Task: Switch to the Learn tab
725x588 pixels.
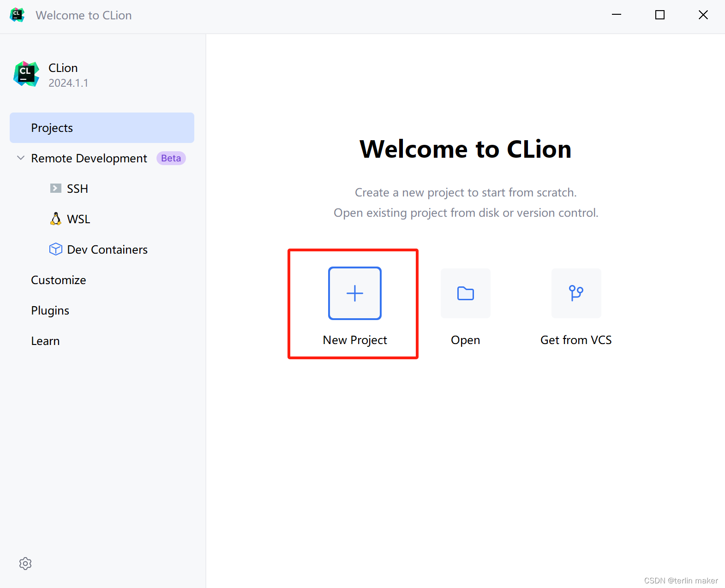Action: pos(45,341)
